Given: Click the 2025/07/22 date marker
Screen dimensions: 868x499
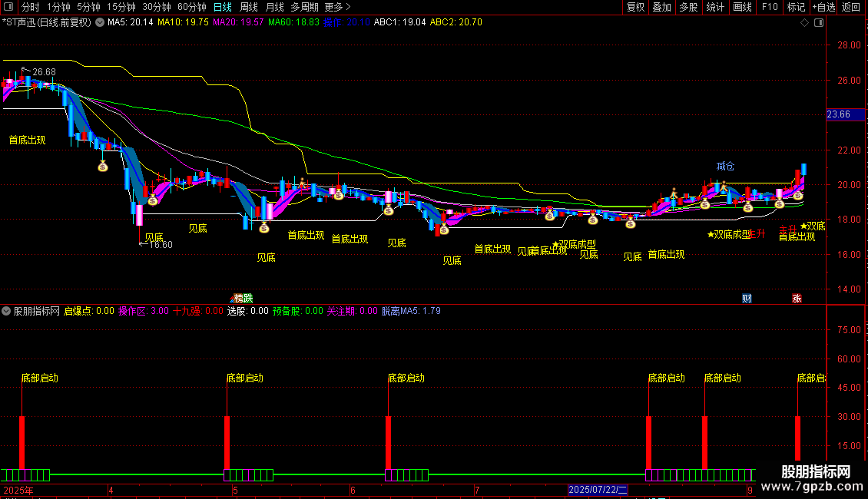Looking at the screenshot, I should point(598,490).
